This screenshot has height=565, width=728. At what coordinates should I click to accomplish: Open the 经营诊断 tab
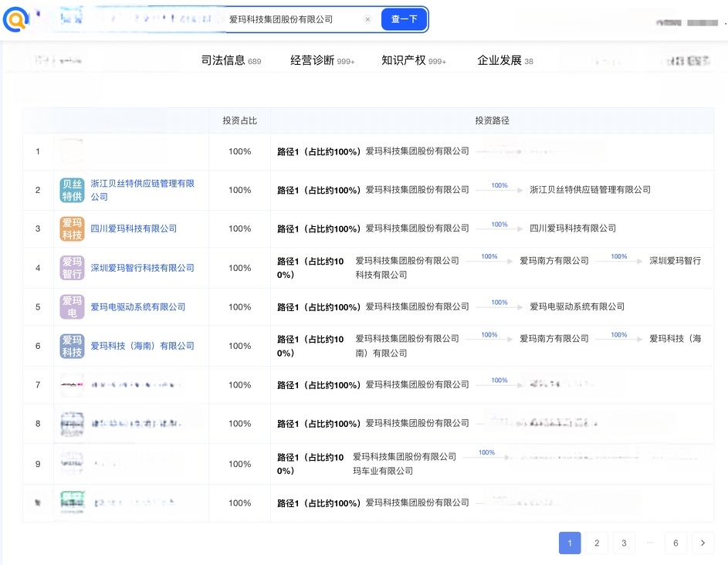[322, 60]
